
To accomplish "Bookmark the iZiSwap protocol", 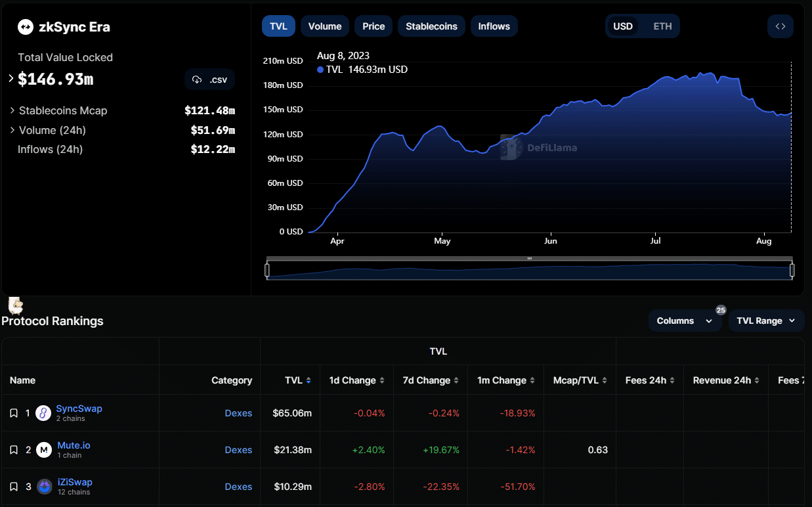I will click(14, 487).
